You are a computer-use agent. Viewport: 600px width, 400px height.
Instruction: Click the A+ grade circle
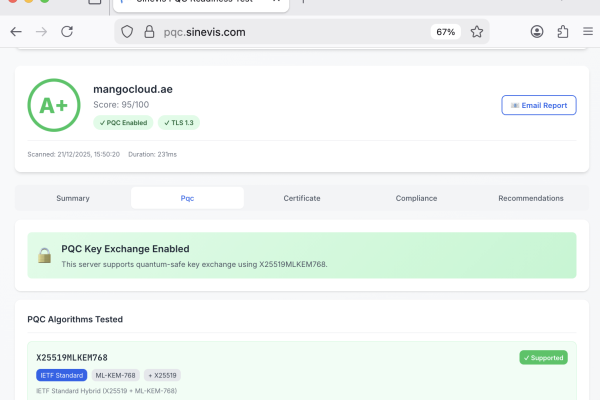coord(54,105)
